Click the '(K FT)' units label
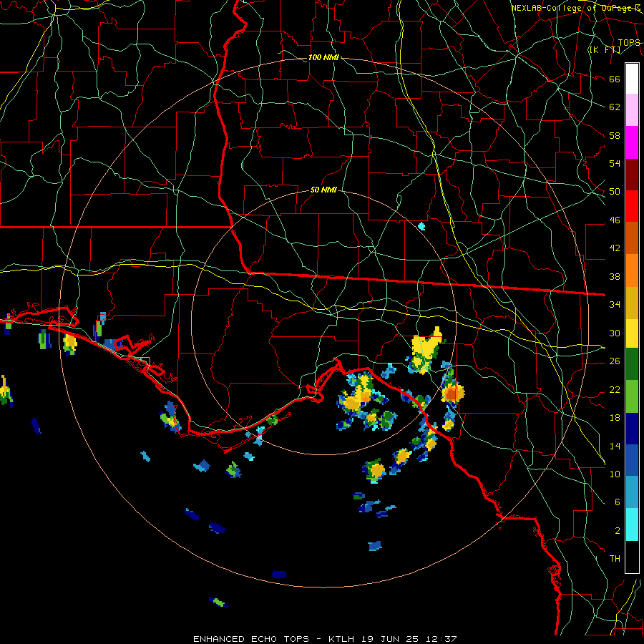This screenshot has height=644, width=644. coord(605,50)
